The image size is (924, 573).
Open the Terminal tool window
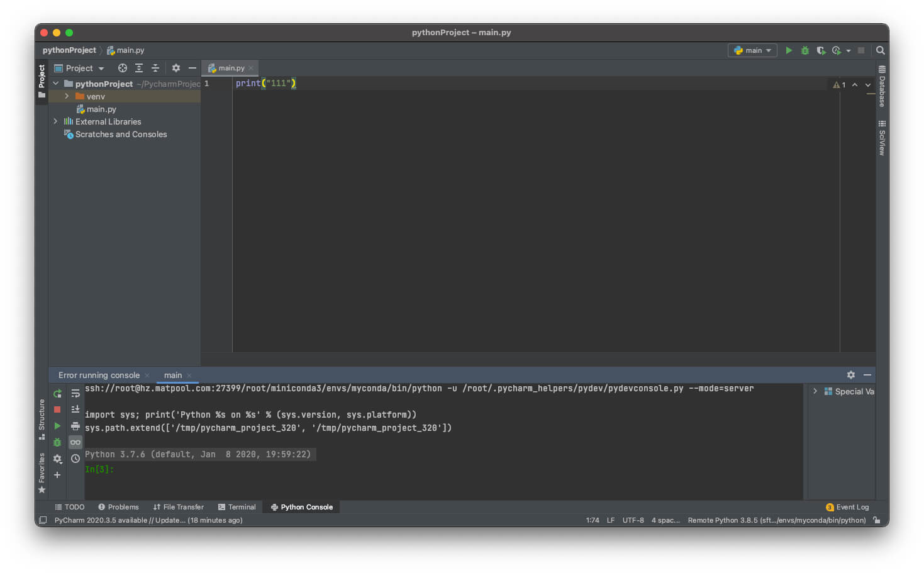coord(237,507)
